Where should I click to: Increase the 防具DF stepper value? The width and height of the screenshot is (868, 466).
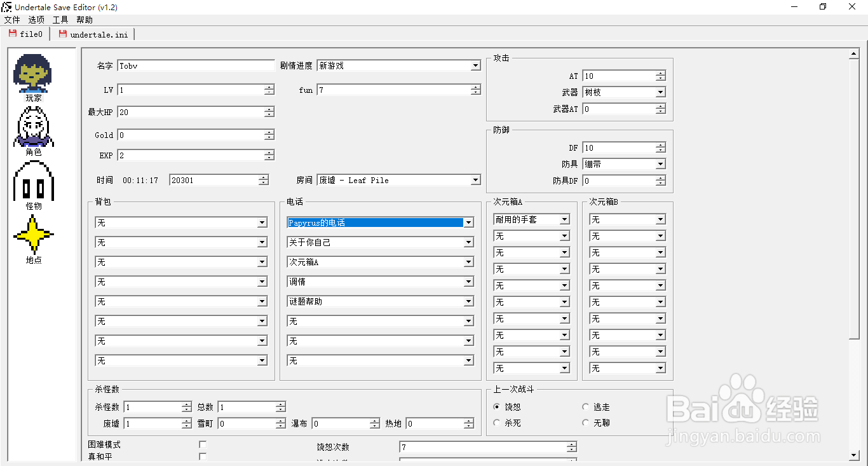(x=661, y=178)
